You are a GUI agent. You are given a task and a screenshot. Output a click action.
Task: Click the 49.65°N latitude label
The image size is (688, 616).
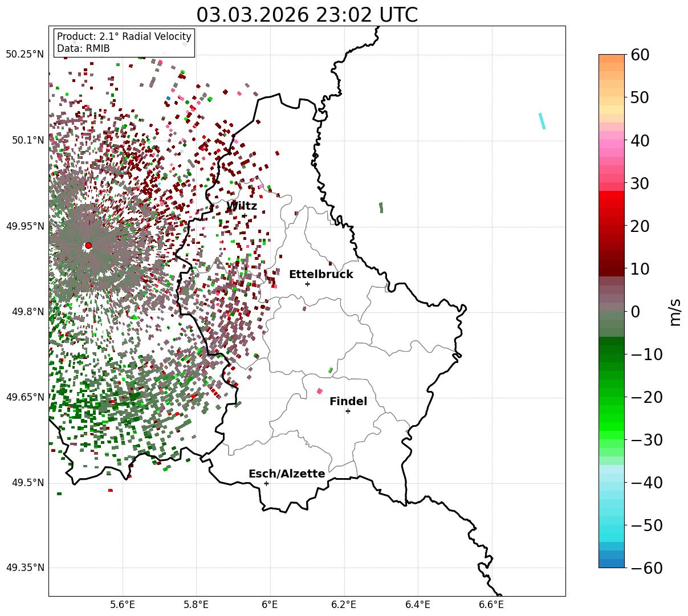(25, 397)
